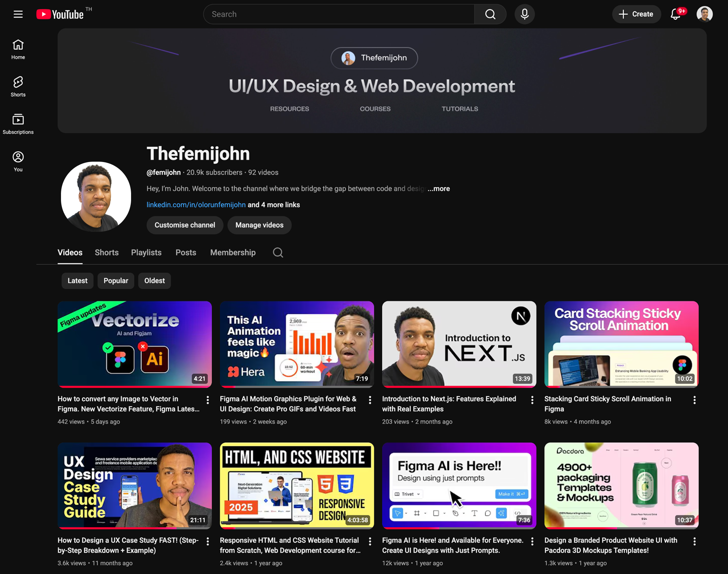Expand channel description with ...more
The width and height of the screenshot is (728, 574).
(x=439, y=189)
